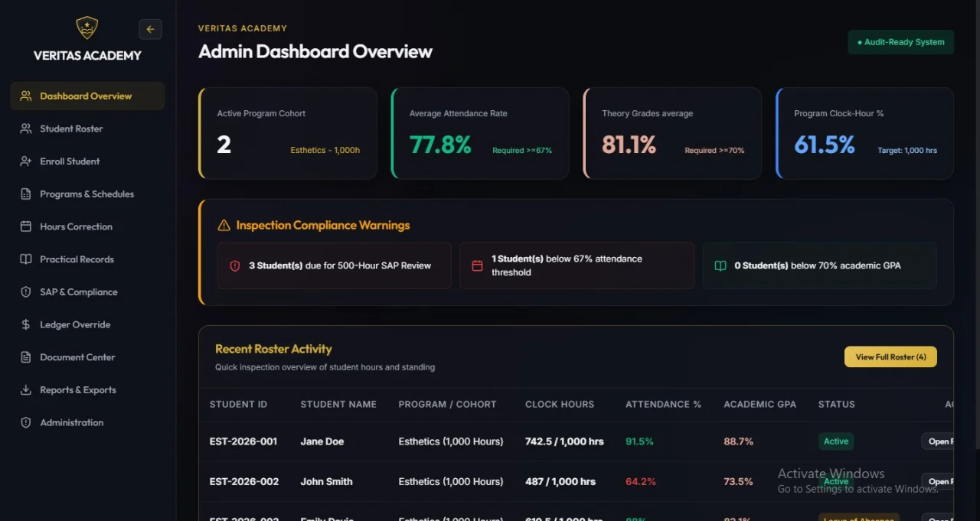Navigate to Hours Correction

tap(87, 226)
